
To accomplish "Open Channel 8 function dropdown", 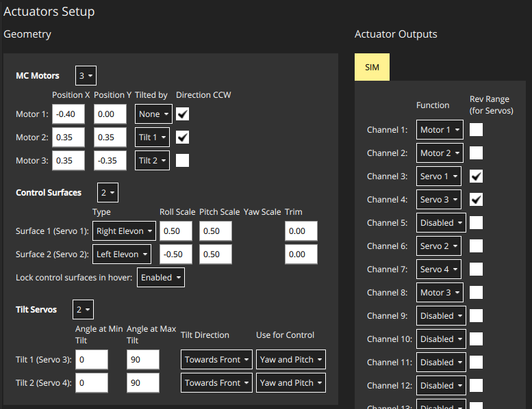I will pyautogui.click(x=440, y=293).
